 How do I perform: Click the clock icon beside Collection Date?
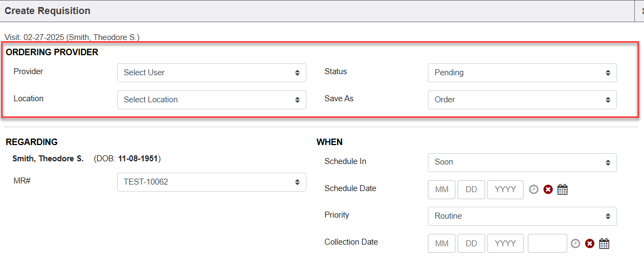[575, 244]
